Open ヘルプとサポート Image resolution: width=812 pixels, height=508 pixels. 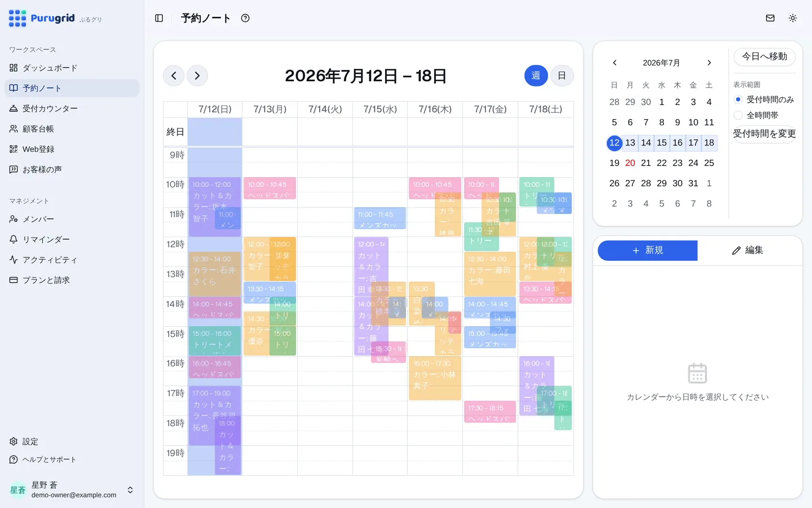(x=72, y=459)
